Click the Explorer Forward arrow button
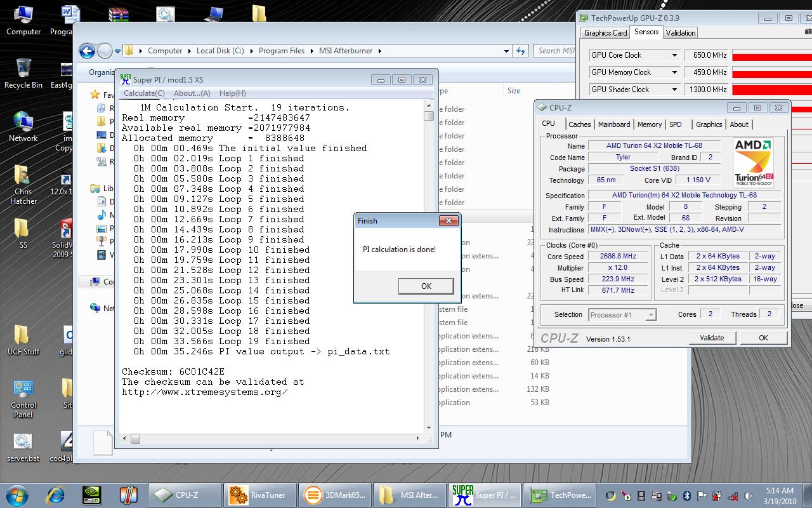This screenshot has width=812, height=508. (105, 51)
